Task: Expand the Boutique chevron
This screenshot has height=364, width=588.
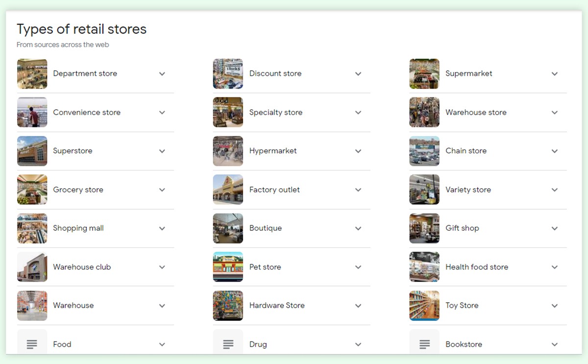Action: pyautogui.click(x=358, y=229)
